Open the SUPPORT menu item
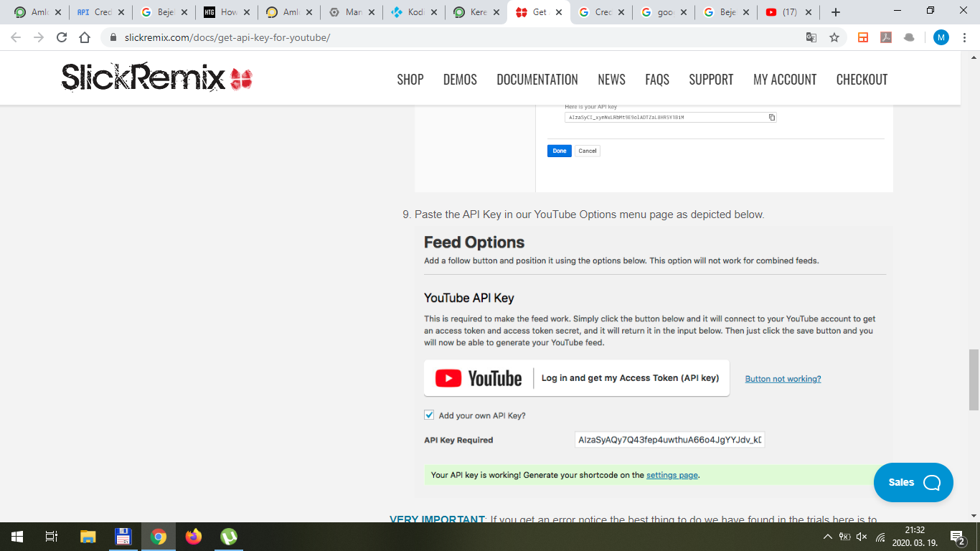This screenshot has width=980, height=551. pyautogui.click(x=711, y=80)
